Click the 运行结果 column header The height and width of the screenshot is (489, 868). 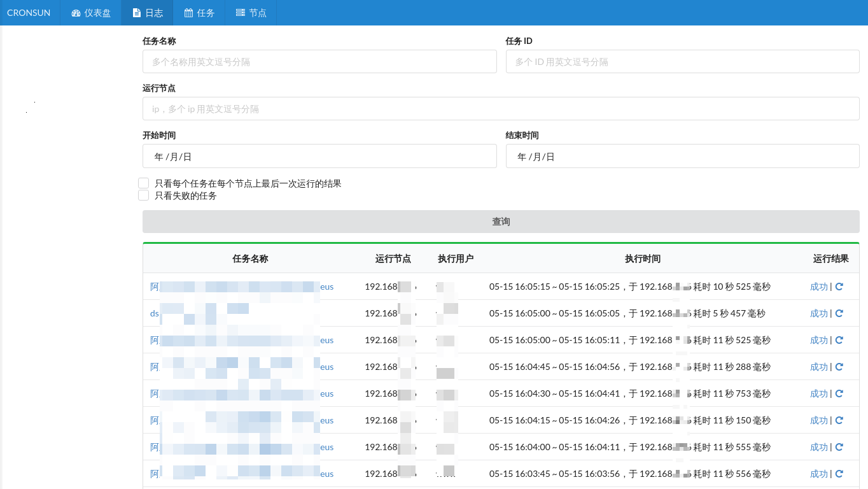[831, 259]
